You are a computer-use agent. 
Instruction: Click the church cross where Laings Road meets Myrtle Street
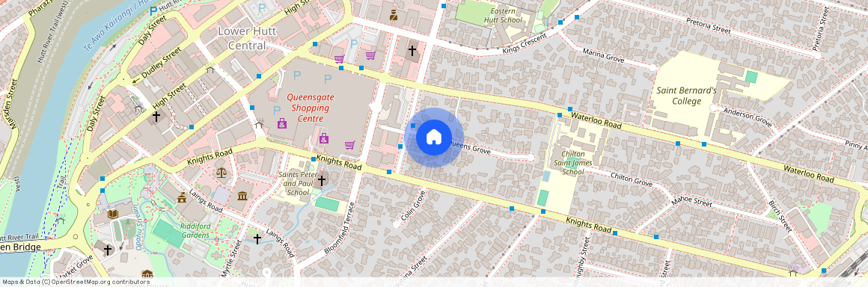tap(257, 238)
